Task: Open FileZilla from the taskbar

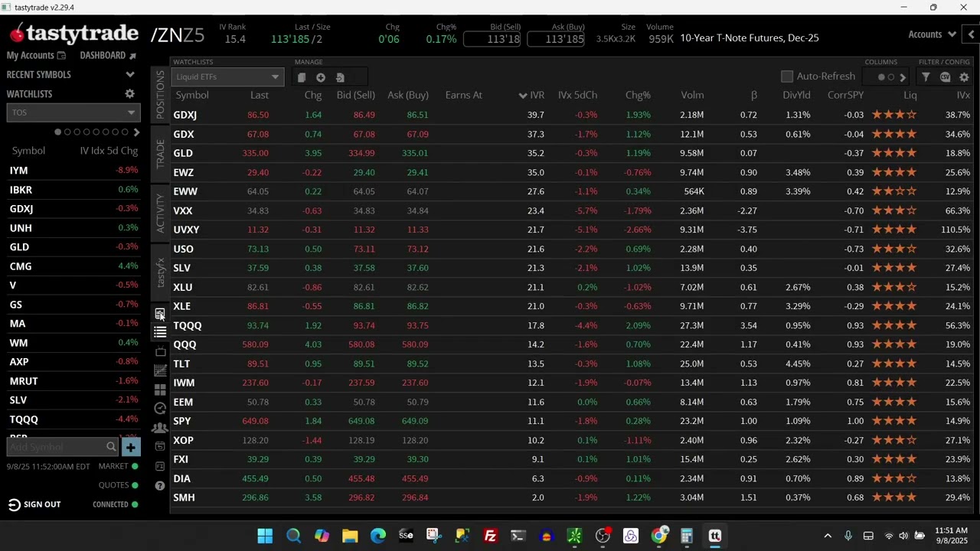Action: pos(490,536)
